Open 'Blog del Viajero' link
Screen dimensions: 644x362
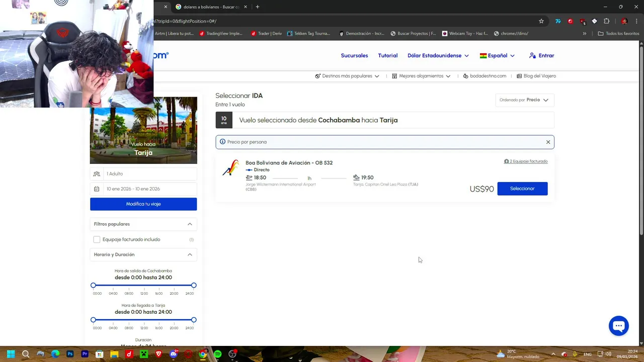click(536, 76)
